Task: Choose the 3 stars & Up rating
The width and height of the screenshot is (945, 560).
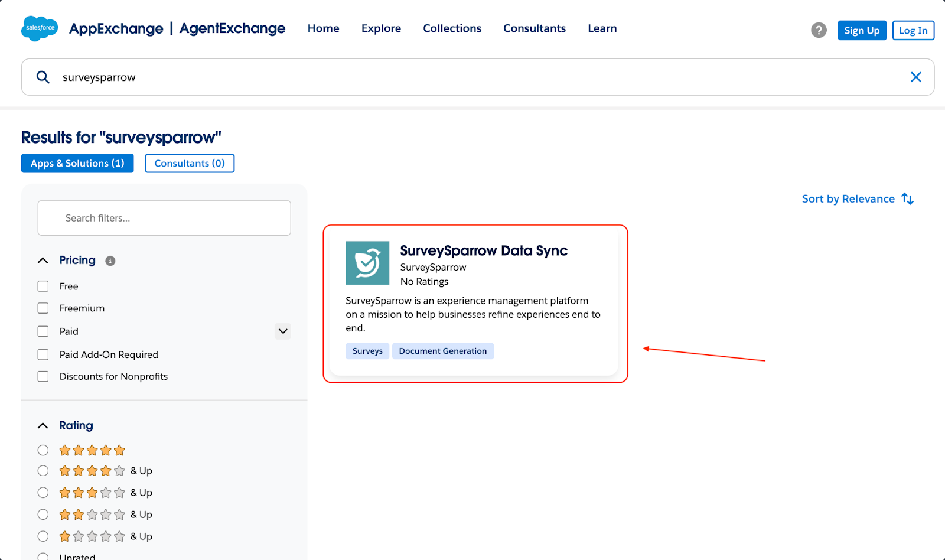Action: [43, 493]
